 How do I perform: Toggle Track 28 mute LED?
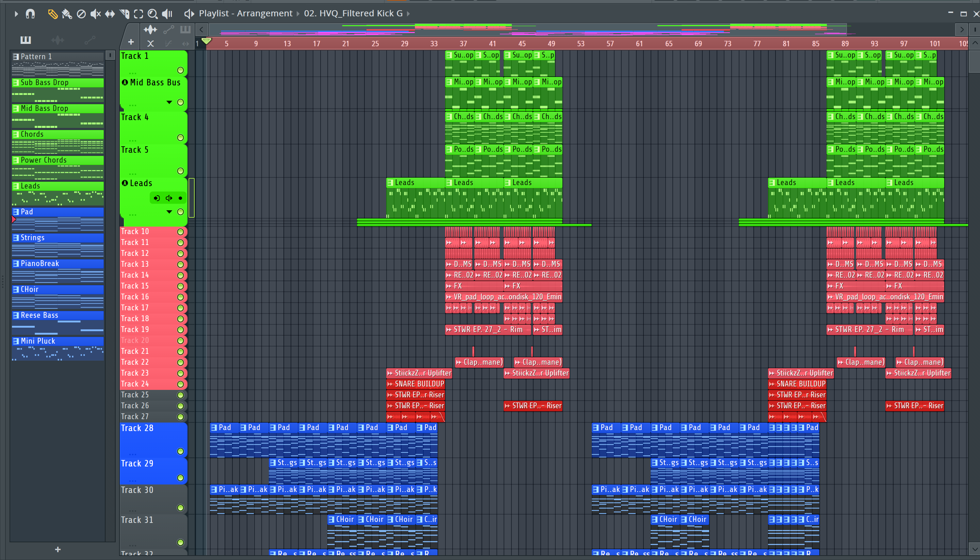tap(180, 451)
